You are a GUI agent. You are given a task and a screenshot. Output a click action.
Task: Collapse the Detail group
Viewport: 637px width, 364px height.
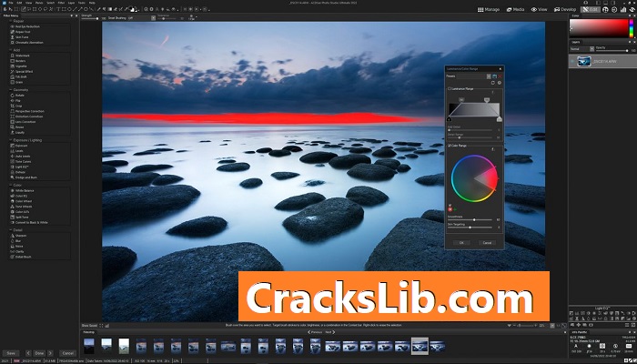10,230
